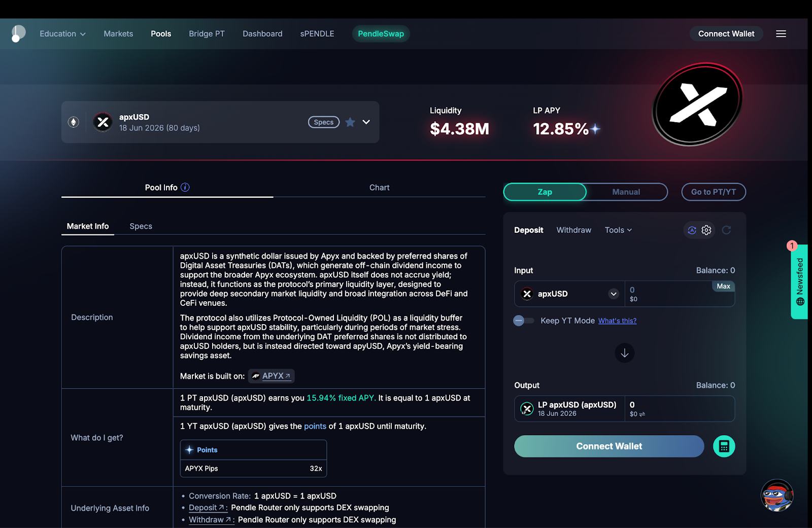Screen dimensions: 812x528
Task: Switch to the Deposit tab
Action: (x=528, y=230)
